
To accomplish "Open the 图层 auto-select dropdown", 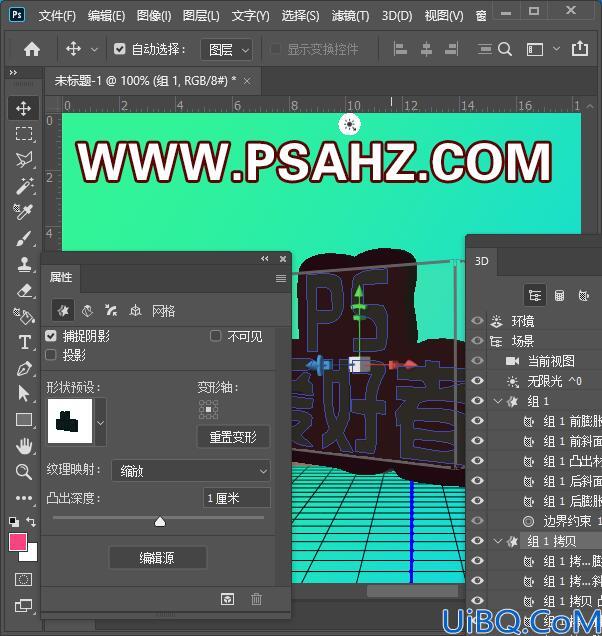I will [x=227, y=50].
